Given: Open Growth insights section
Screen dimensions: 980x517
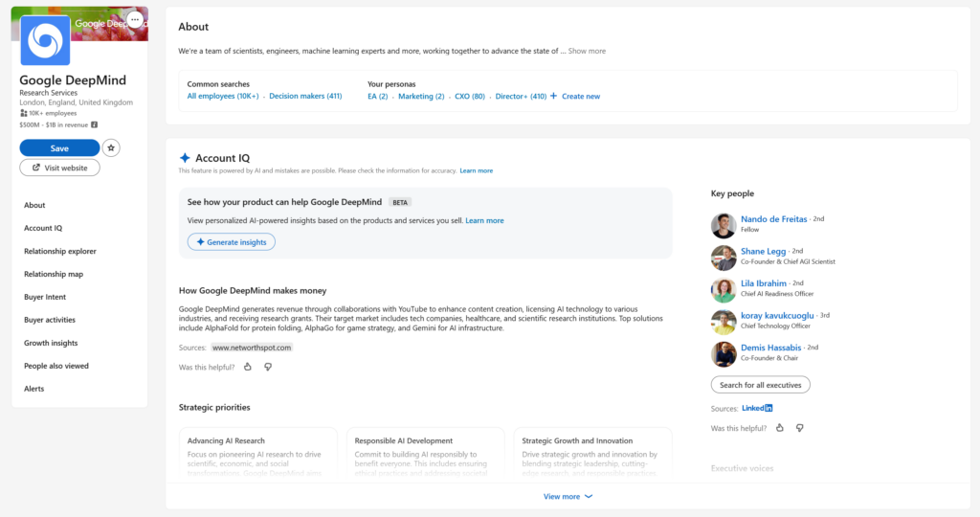Looking at the screenshot, I should coord(51,343).
